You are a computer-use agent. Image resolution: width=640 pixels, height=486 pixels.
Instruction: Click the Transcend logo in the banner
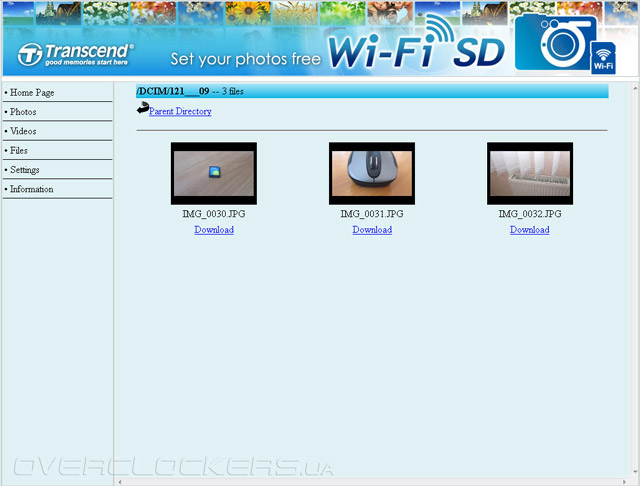[x=76, y=54]
